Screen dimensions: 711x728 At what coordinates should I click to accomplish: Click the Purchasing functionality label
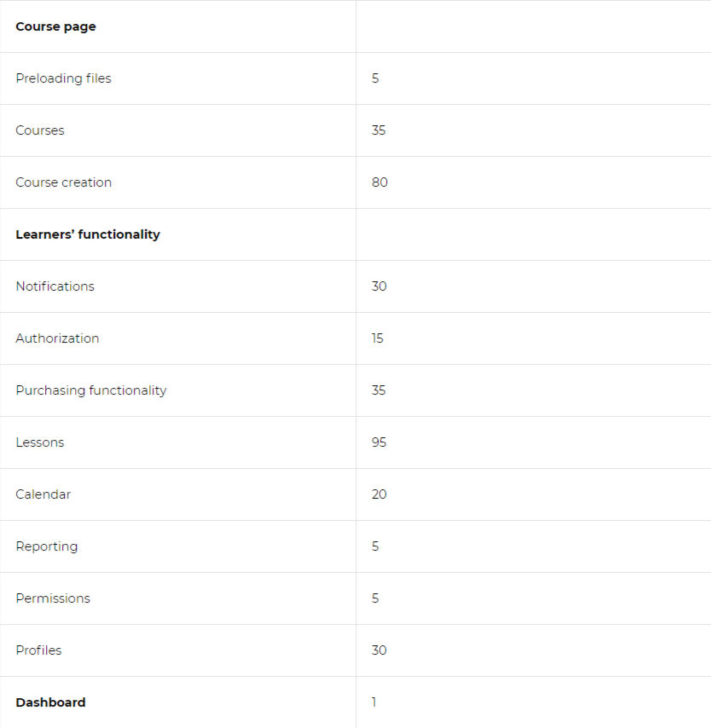(x=91, y=390)
